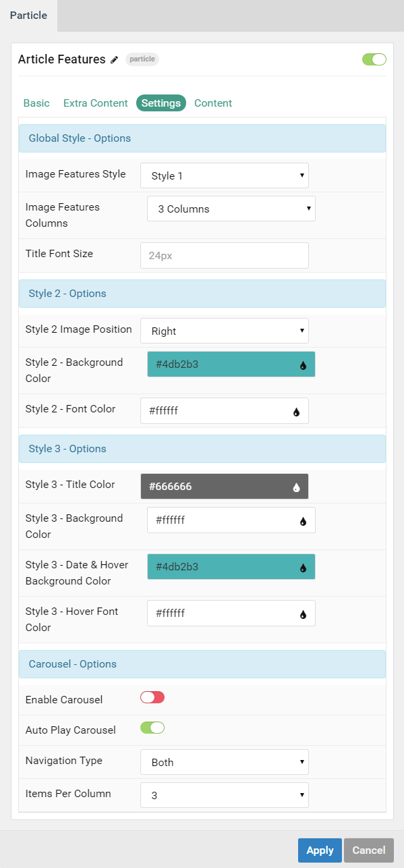Open the Items Per Column dropdown
Viewport: 404px width, 868px height.
tap(225, 795)
